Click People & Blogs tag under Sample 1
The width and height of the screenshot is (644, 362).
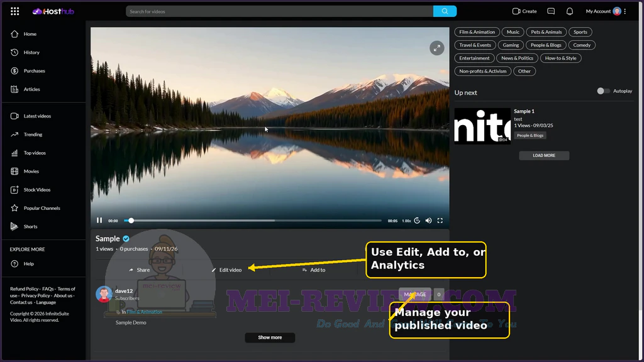[530, 136]
